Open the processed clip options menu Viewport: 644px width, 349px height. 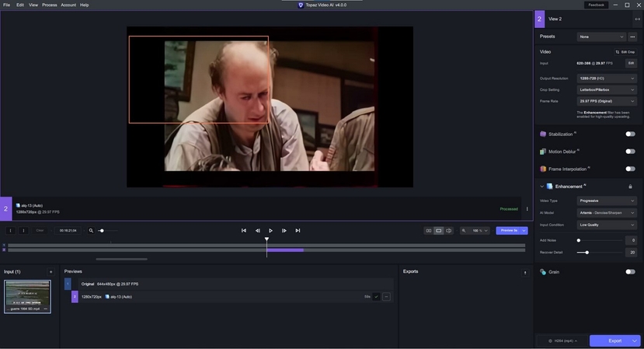(527, 209)
